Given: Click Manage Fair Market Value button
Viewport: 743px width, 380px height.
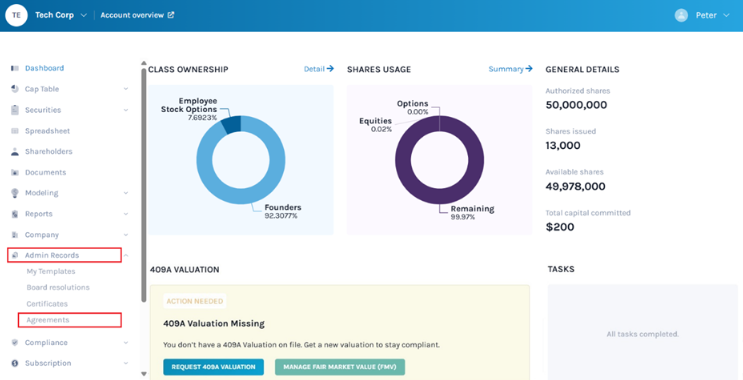Looking at the screenshot, I should tap(340, 367).
